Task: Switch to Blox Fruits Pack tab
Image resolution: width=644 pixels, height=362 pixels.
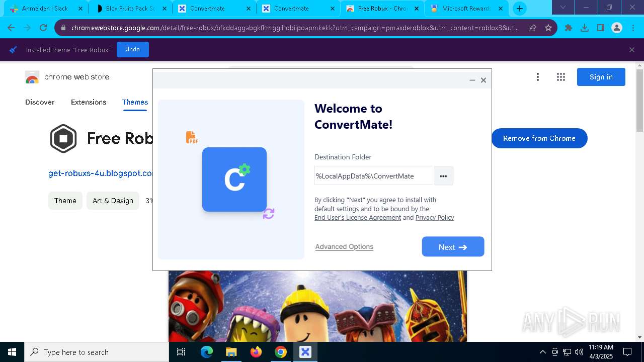Action: 130,9
